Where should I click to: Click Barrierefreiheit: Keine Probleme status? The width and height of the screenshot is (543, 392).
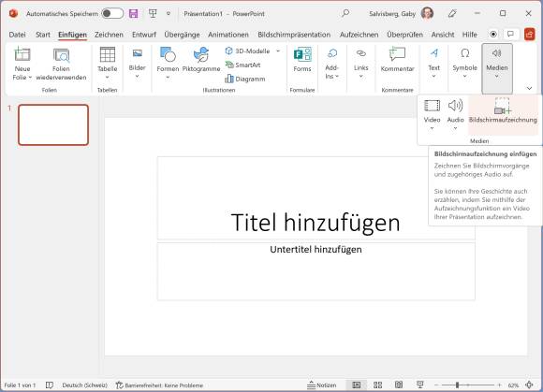coord(159,385)
